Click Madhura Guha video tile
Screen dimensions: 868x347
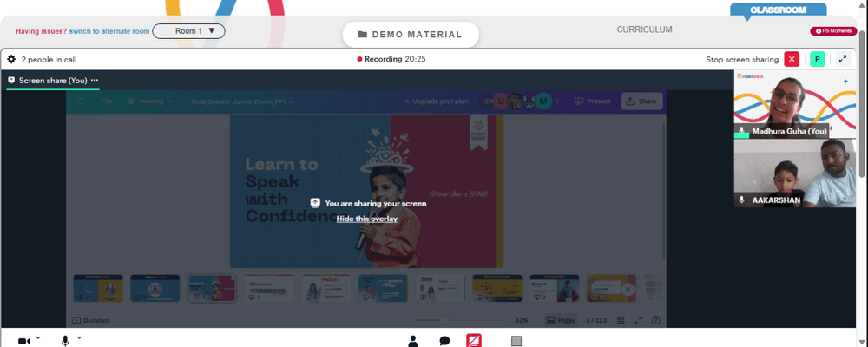[795, 104]
